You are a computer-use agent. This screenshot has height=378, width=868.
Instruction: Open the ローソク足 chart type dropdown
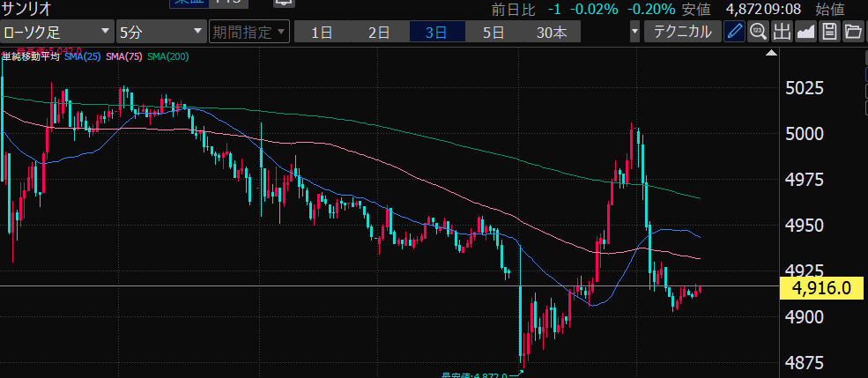tap(56, 33)
